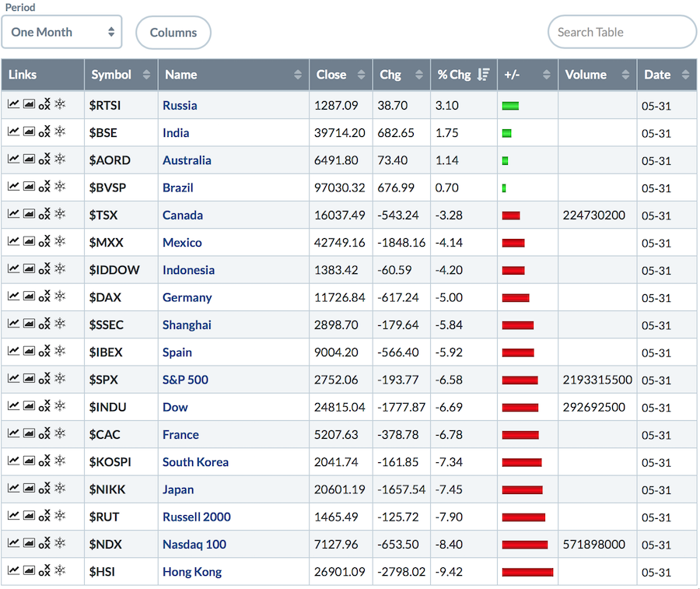Open the SharpChart icon for $DAX Germany
The width and height of the screenshot is (700, 589).
13,296
